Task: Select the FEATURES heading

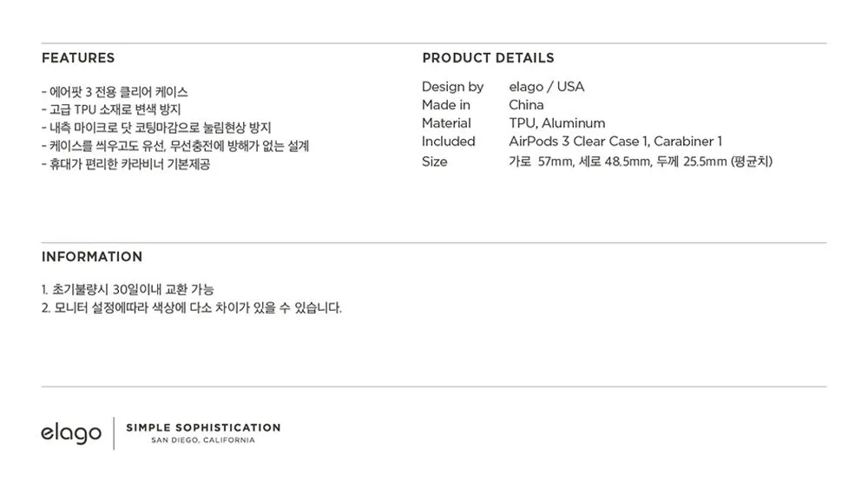Action: [x=78, y=58]
